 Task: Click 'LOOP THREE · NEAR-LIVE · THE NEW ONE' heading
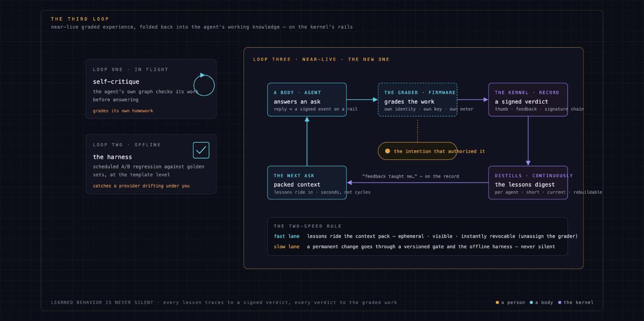click(321, 60)
